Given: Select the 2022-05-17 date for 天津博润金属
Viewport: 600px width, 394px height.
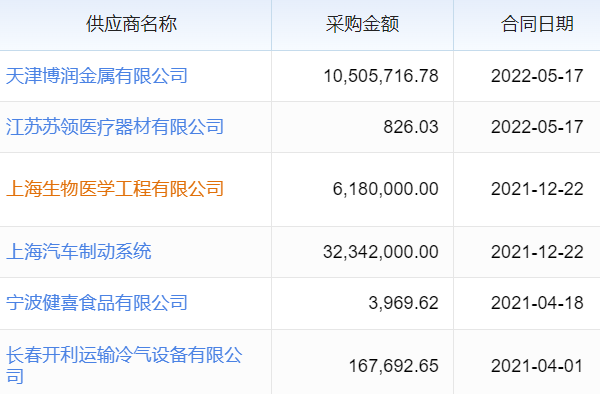Looking at the screenshot, I should tap(537, 76).
